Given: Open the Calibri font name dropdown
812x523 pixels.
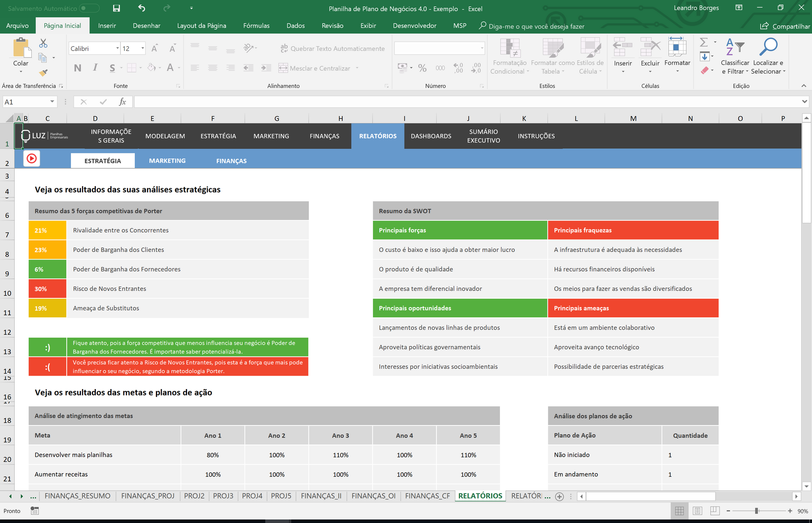Looking at the screenshot, I should pos(117,48).
